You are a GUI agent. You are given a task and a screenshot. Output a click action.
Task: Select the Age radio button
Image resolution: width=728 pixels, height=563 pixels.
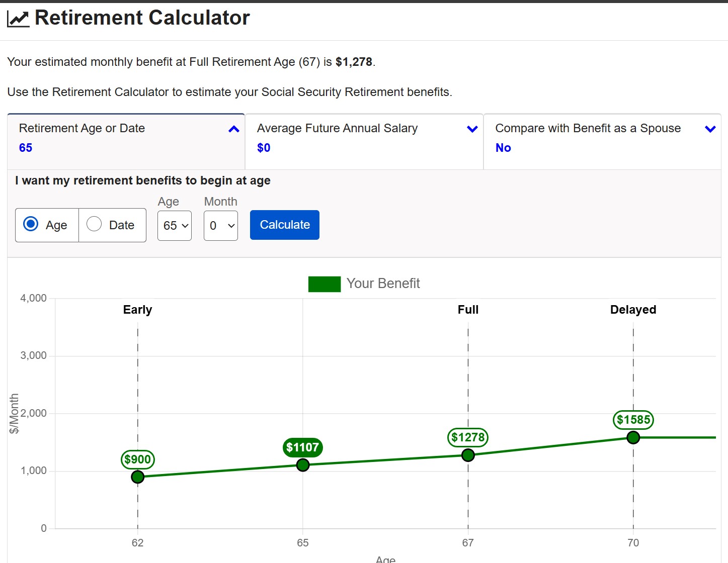click(31, 224)
